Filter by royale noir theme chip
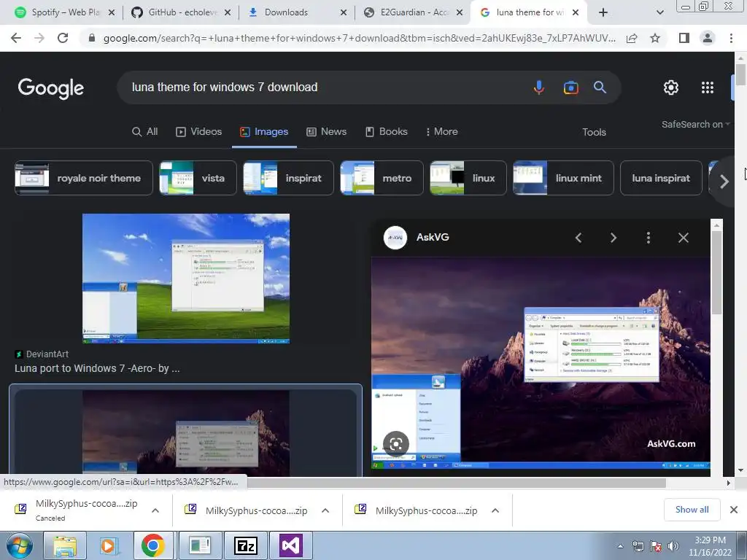Screen dimensions: 747x560 [x=84, y=178]
